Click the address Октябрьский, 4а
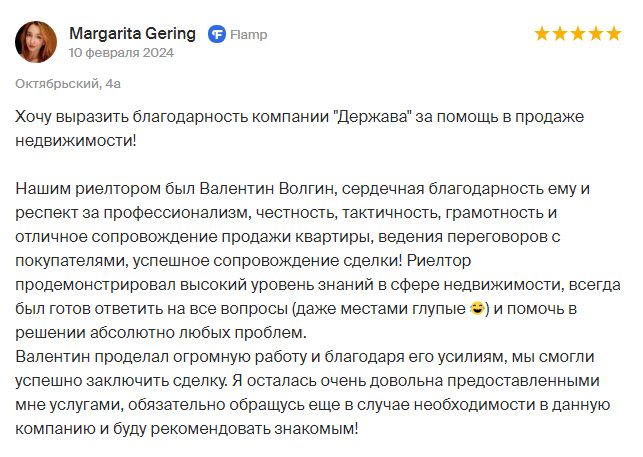This screenshot has height=457, width=643. pos(68,84)
